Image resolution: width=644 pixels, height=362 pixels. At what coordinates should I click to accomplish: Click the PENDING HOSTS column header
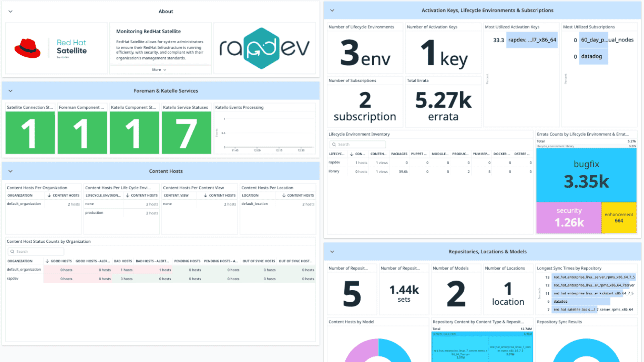187,261
